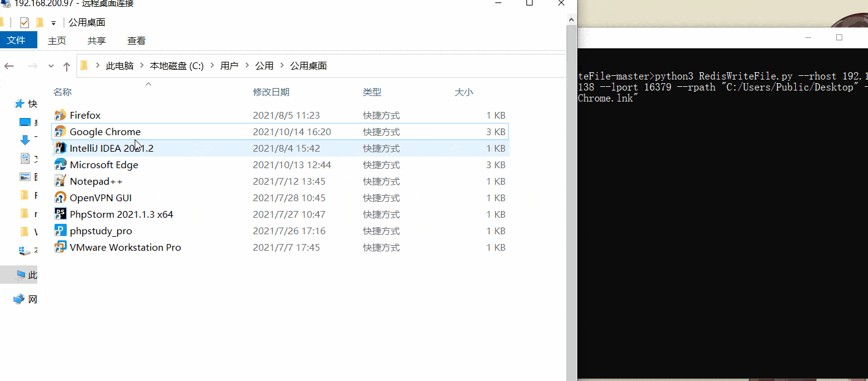This screenshot has height=381, width=868.
Task: Click 公用桌面 in the address breadcrumb
Action: [x=309, y=65]
